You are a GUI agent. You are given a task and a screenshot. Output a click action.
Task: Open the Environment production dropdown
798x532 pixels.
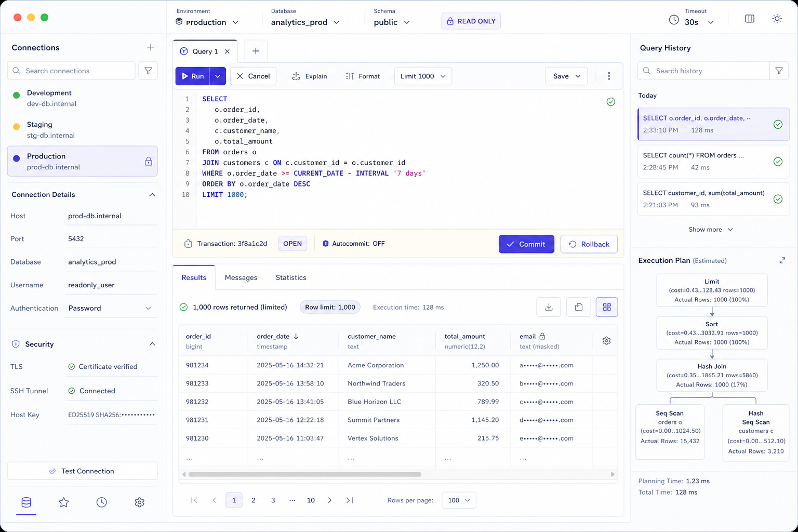coord(207,22)
